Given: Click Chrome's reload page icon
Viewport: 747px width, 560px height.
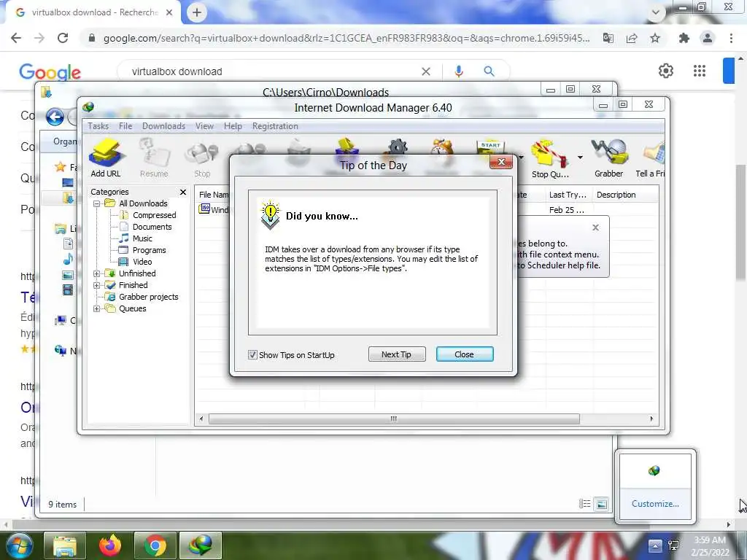Looking at the screenshot, I should click(x=63, y=38).
